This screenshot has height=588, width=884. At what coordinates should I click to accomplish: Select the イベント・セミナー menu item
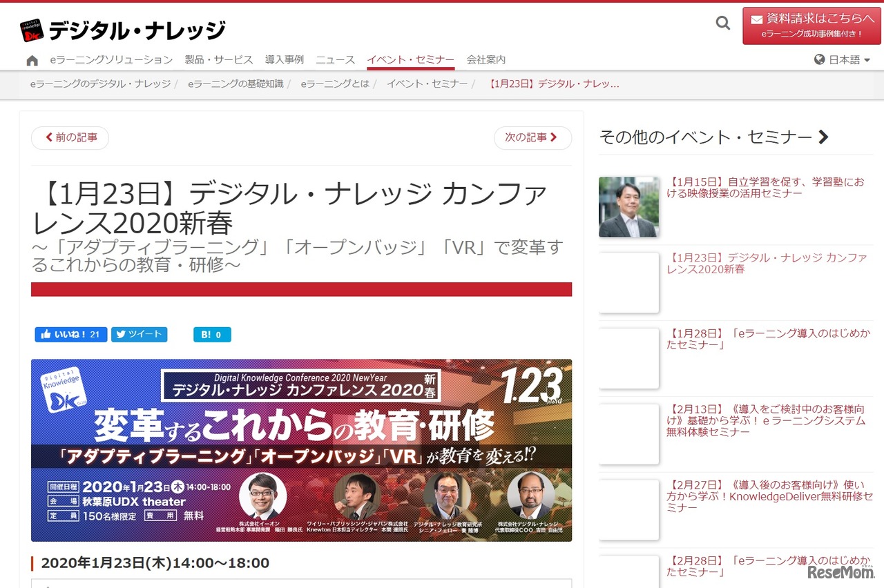(x=411, y=60)
